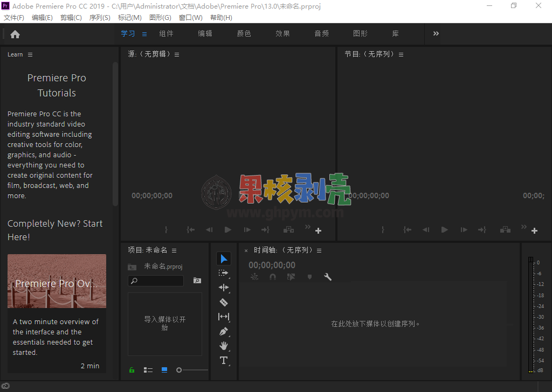Toggle Snap magnet in timeline
Screen dimensions: 552x392
coord(272,277)
